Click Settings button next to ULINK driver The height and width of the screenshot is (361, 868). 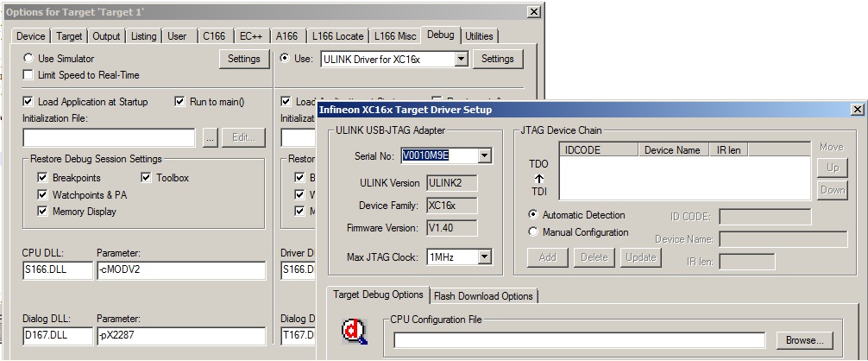[498, 59]
